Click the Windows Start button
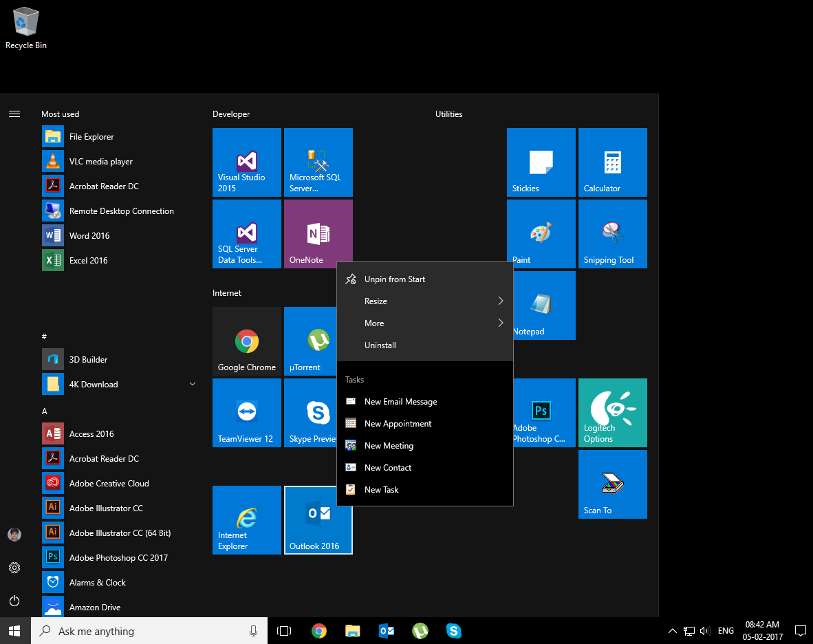Screen dimensions: 813x644 (14, 631)
